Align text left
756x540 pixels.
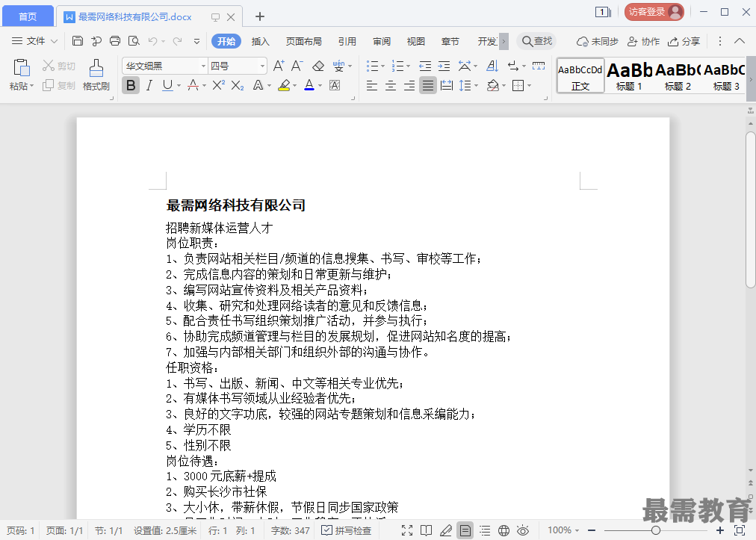[372, 85]
